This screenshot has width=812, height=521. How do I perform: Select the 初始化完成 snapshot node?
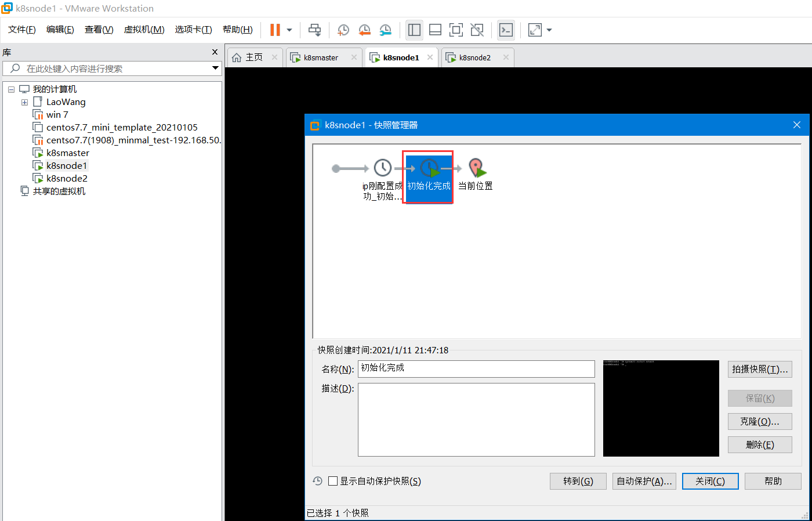(429, 178)
